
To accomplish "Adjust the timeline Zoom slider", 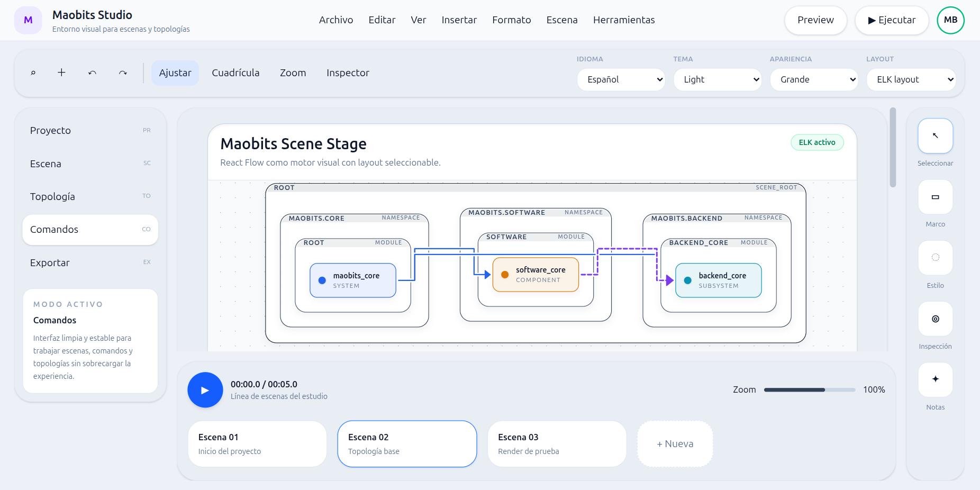I will pos(809,390).
